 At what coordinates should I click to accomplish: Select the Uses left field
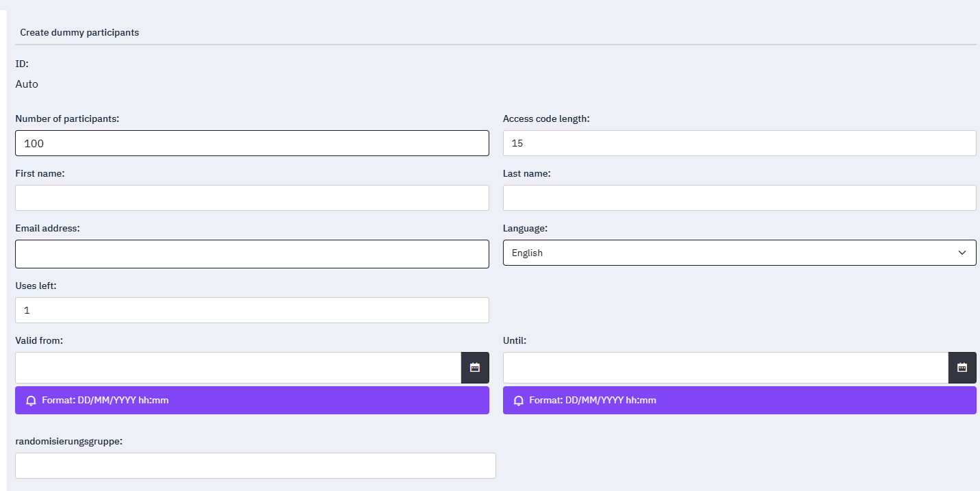tap(252, 310)
